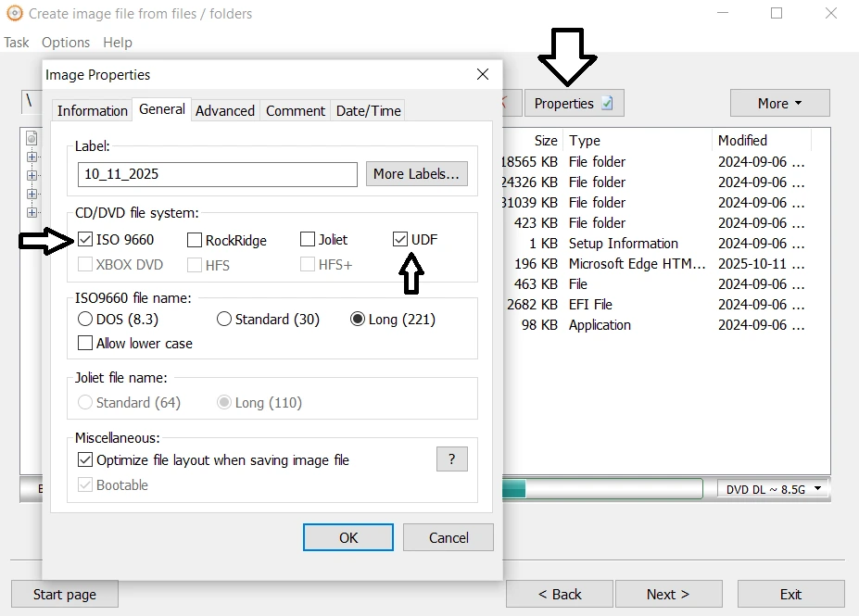Choose the Standard (30) radio button

coord(224,320)
